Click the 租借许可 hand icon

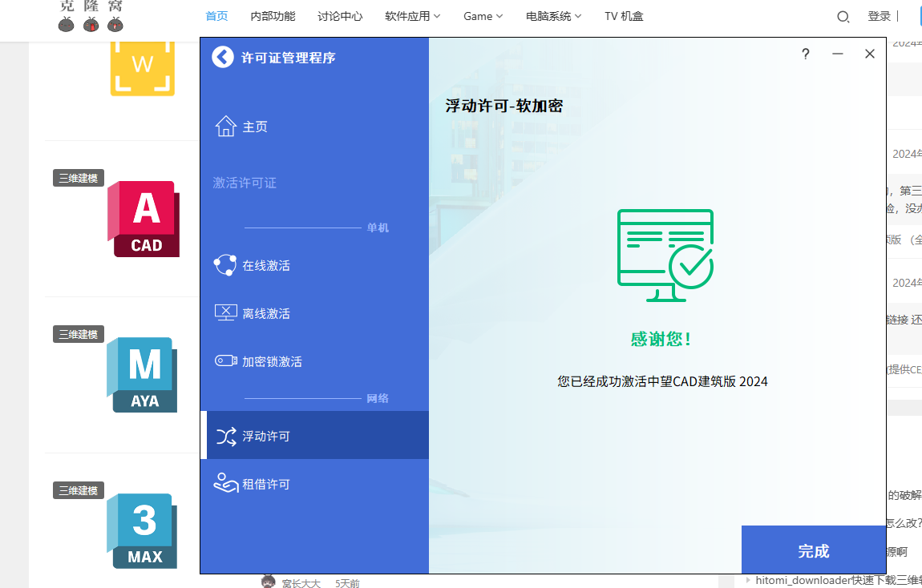pyautogui.click(x=226, y=483)
